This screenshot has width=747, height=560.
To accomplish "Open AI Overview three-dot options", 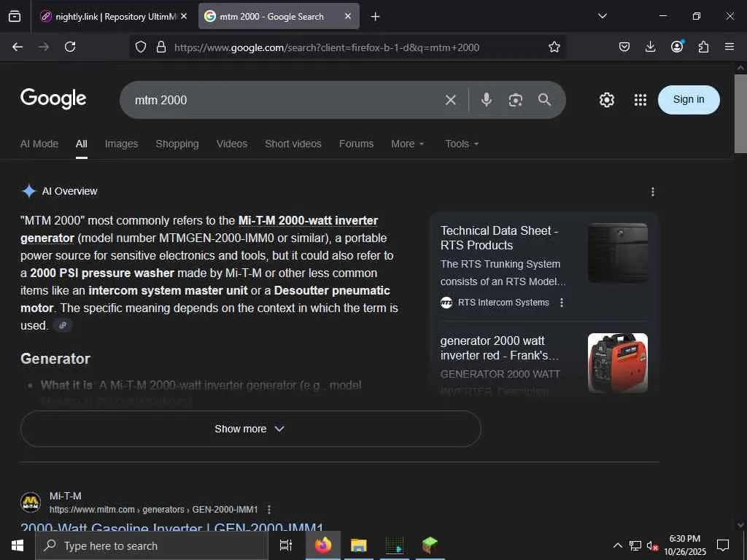I will tap(653, 192).
